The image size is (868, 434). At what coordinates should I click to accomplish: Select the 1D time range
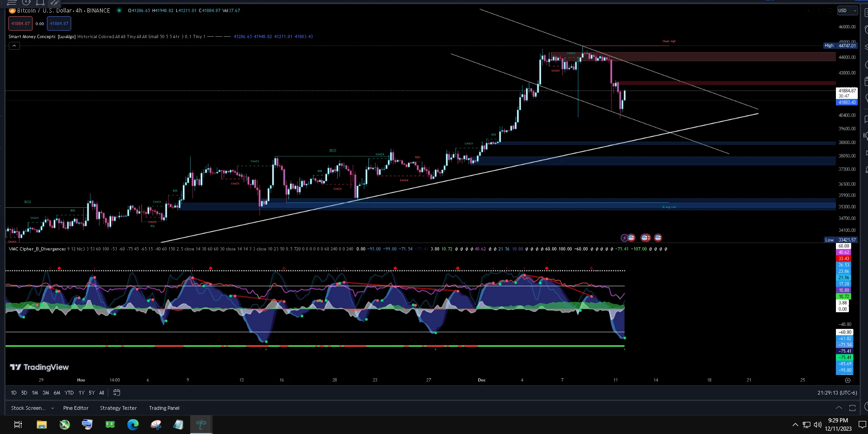tap(13, 393)
